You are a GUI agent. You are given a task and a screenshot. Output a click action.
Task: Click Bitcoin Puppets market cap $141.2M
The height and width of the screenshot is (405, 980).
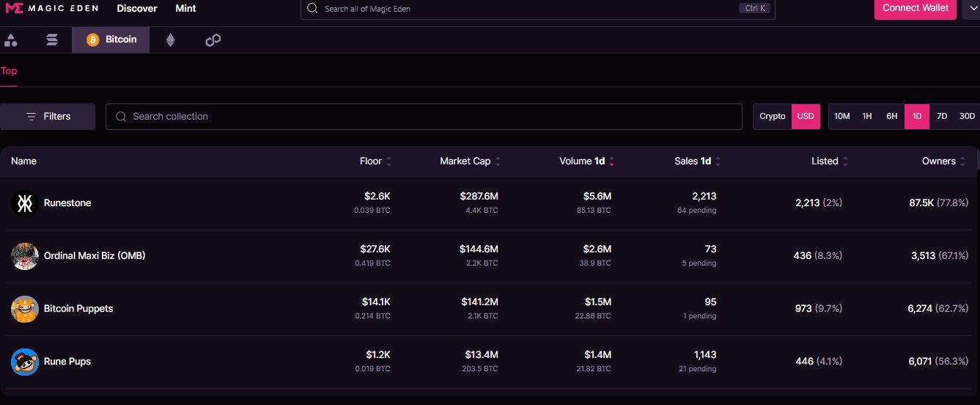pos(480,302)
